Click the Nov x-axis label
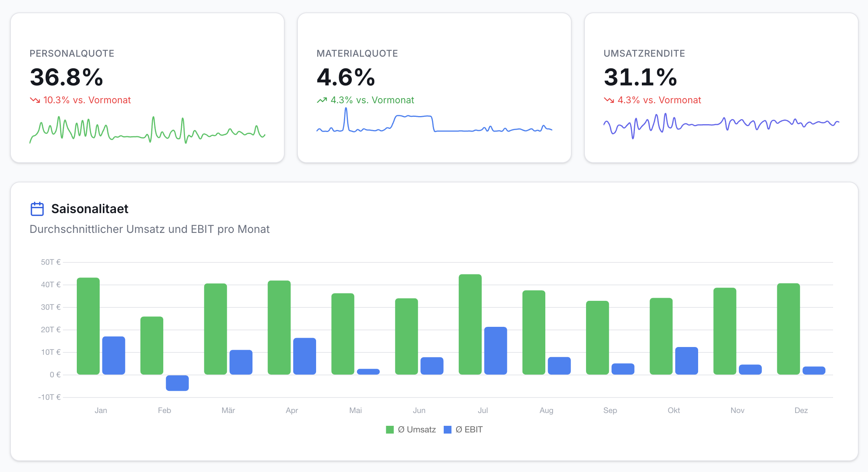 point(737,410)
